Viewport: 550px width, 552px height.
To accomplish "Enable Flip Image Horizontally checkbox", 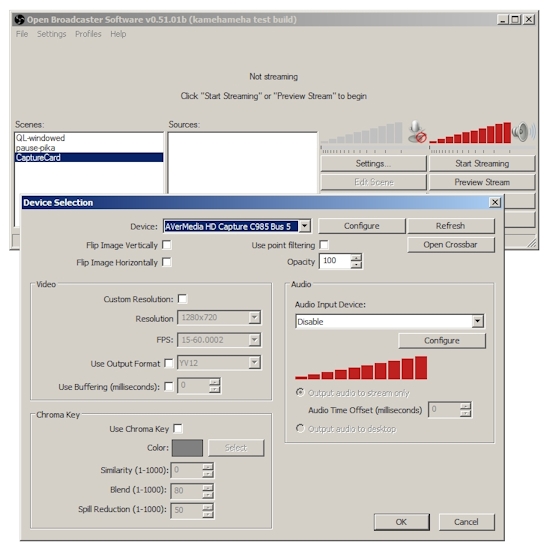I will pos(167,262).
